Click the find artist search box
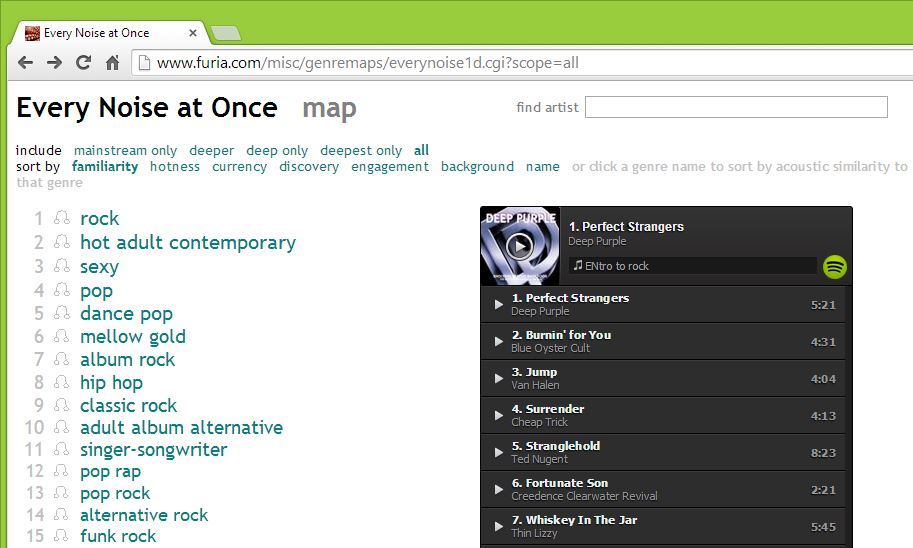Viewport: 913px width, 548px height. (x=736, y=107)
